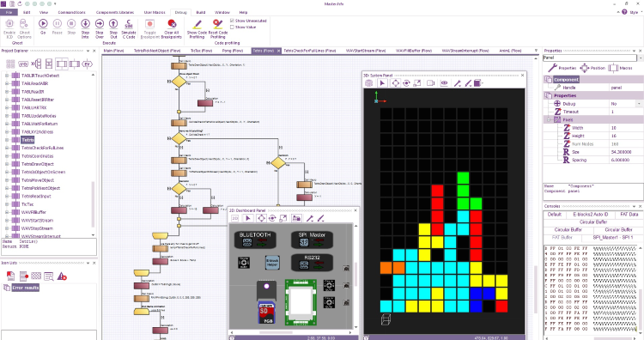The width and height of the screenshot is (644, 340).
Task: Expand the TABLReadIR tree node
Action: (x=7, y=92)
